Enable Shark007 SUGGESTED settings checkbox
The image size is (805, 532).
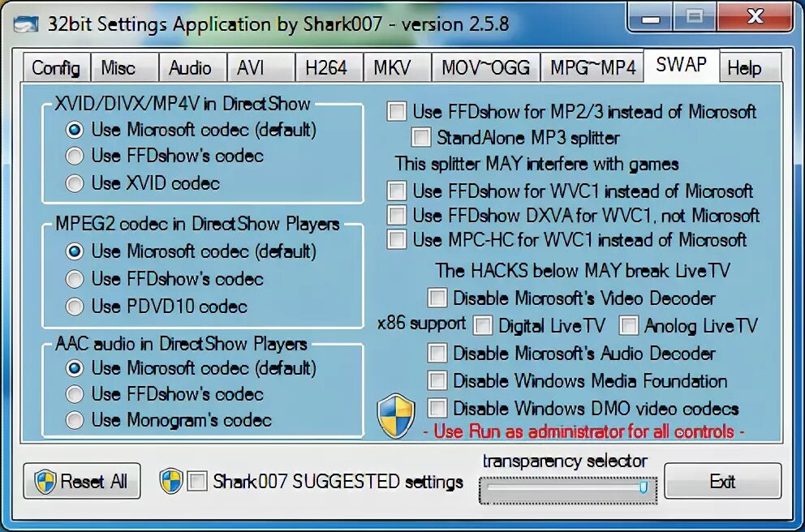coord(197,482)
